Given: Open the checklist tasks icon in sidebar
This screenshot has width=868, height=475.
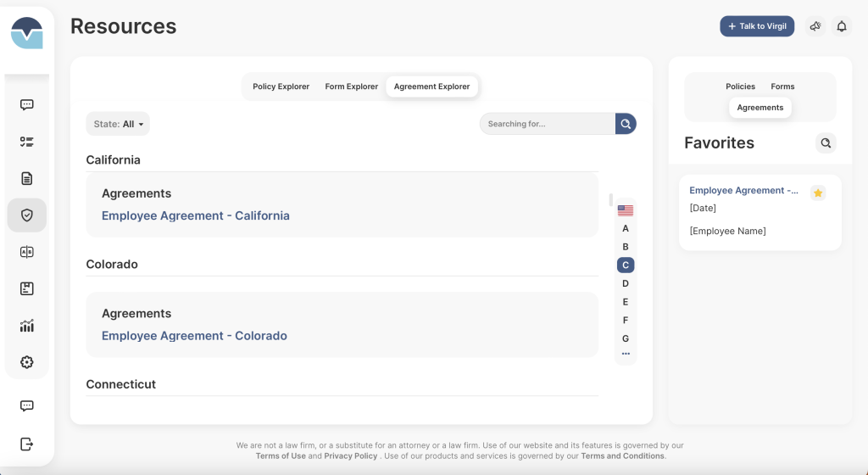Looking at the screenshot, I should tap(26, 142).
